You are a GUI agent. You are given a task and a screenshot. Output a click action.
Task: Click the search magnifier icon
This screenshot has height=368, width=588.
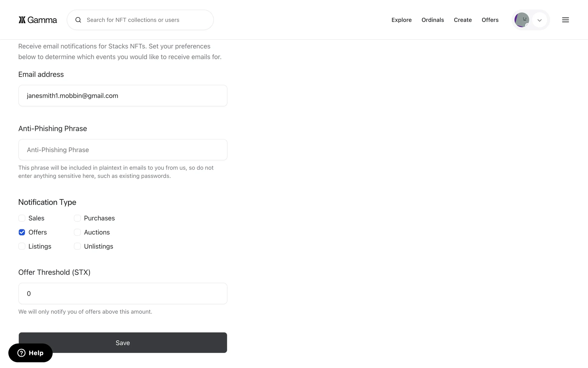(x=78, y=20)
